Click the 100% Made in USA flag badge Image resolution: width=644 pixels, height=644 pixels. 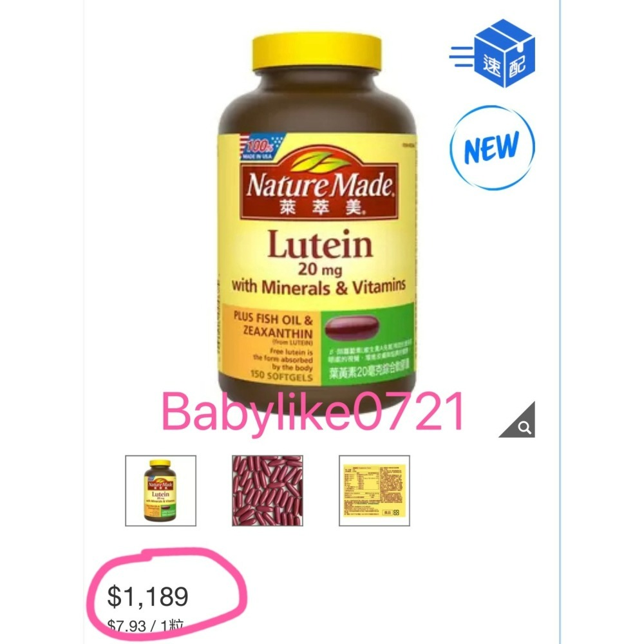click(260, 147)
